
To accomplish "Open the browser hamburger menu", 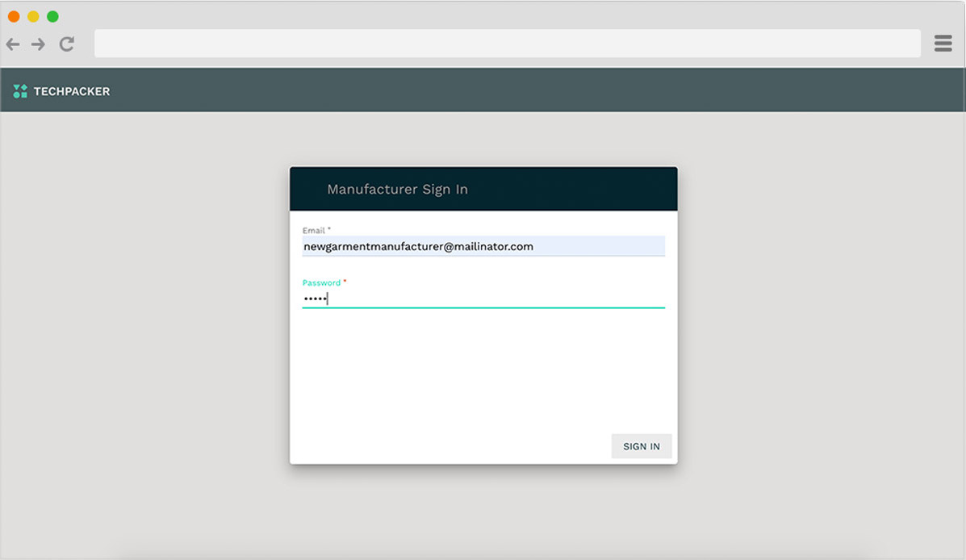I will [x=943, y=43].
